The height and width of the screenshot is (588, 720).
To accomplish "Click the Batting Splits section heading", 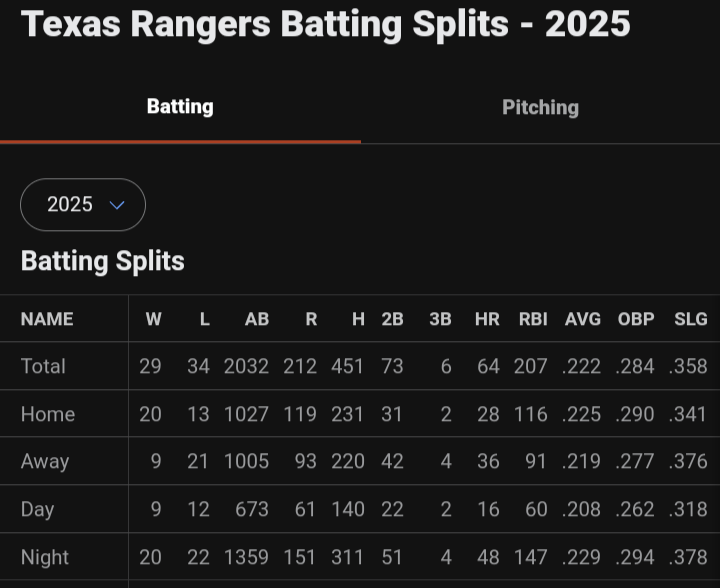I will [x=102, y=261].
